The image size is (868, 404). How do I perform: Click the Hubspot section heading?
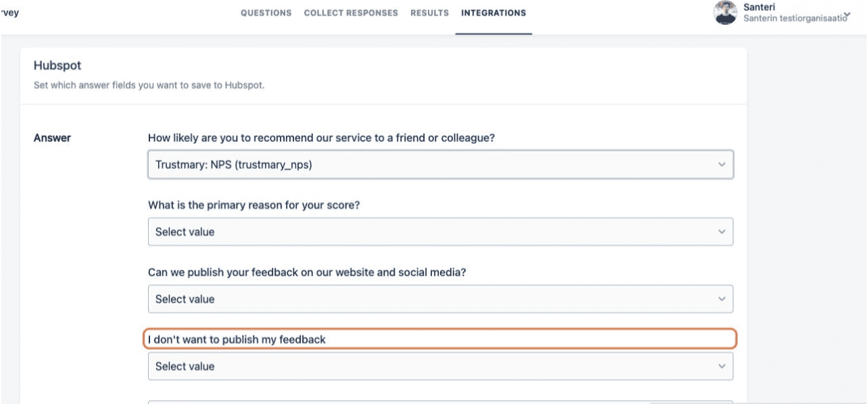(57, 66)
